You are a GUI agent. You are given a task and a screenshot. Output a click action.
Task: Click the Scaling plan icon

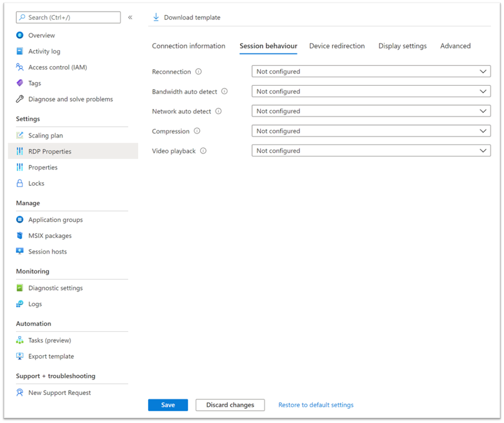19,135
